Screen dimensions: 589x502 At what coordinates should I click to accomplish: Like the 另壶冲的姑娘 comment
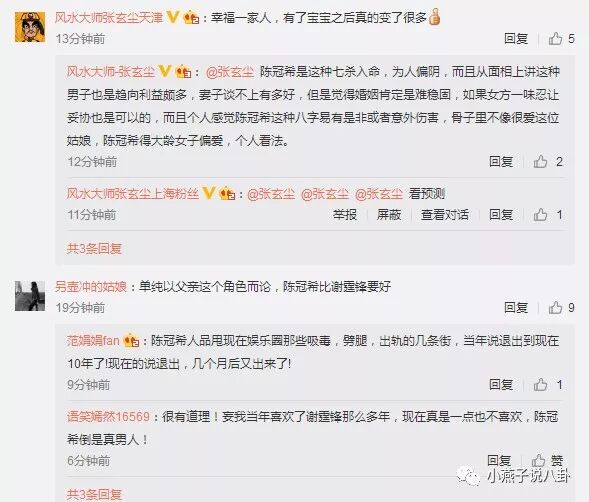(x=561, y=308)
